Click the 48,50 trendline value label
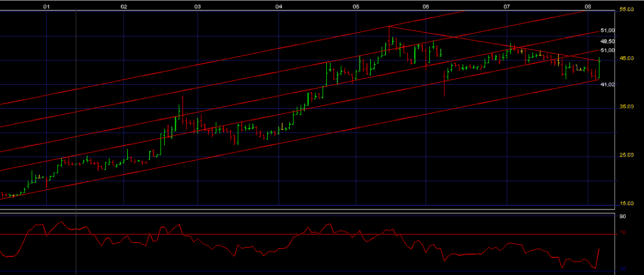 point(608,41)
